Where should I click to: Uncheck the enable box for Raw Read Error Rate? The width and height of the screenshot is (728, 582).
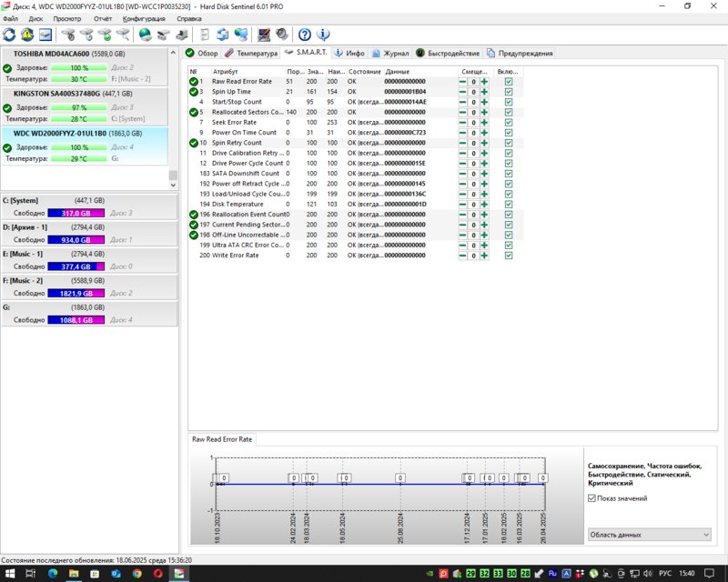pyautogui.click(x=509, y=82)
